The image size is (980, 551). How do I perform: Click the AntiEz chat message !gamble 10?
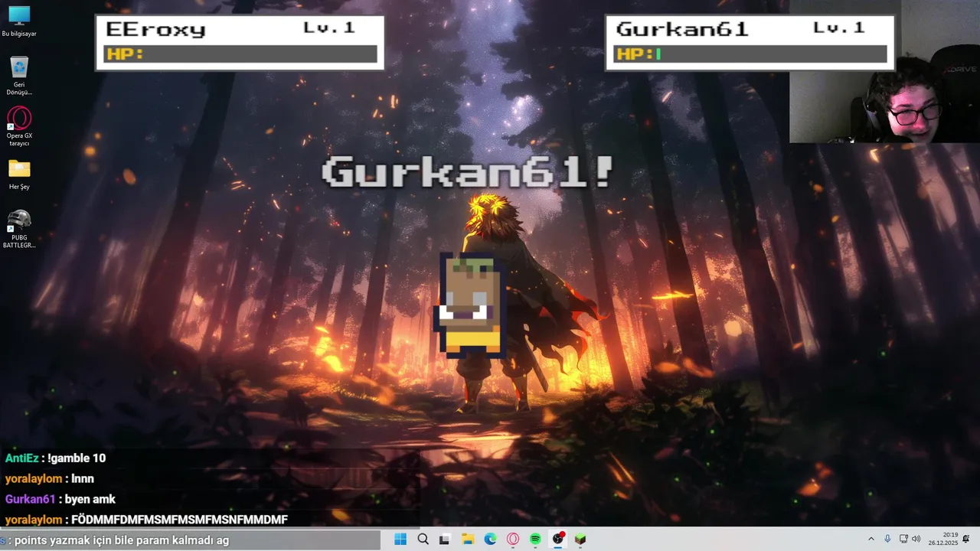(55, 458)
